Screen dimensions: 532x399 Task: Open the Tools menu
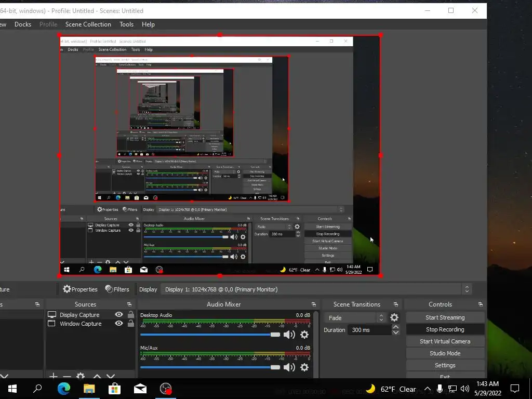click(x=126, y=24)
